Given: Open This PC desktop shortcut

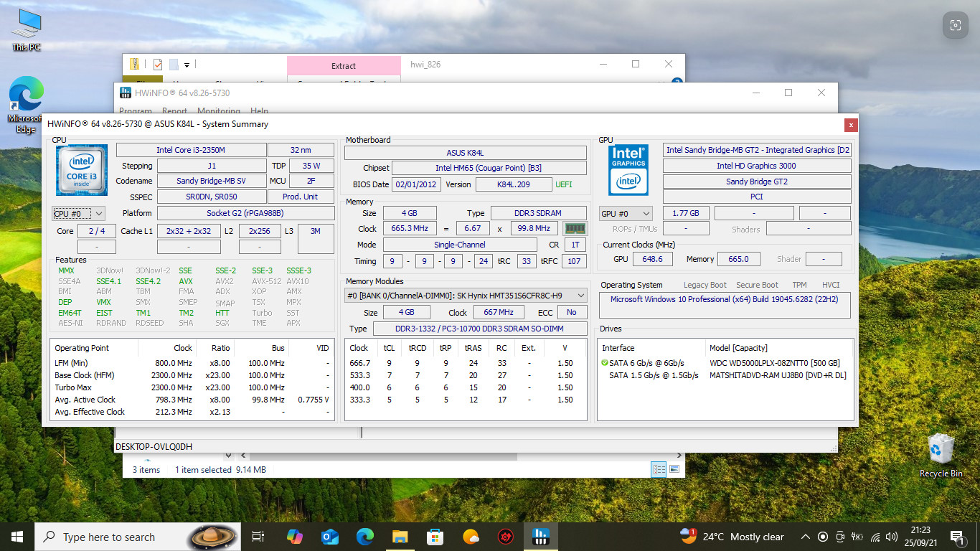Looking at the screenshot, I should [27, 30].
